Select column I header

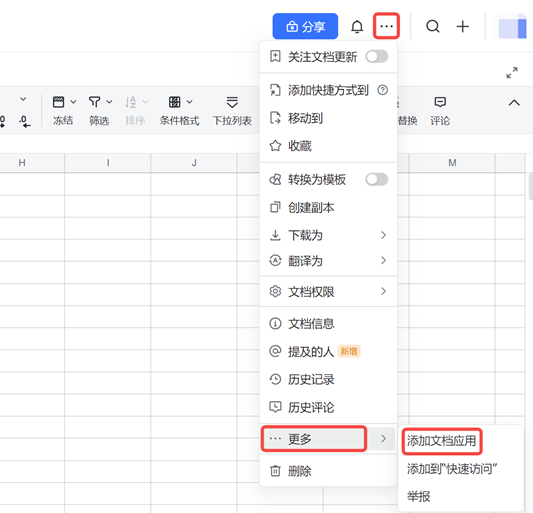click(108, 163)
